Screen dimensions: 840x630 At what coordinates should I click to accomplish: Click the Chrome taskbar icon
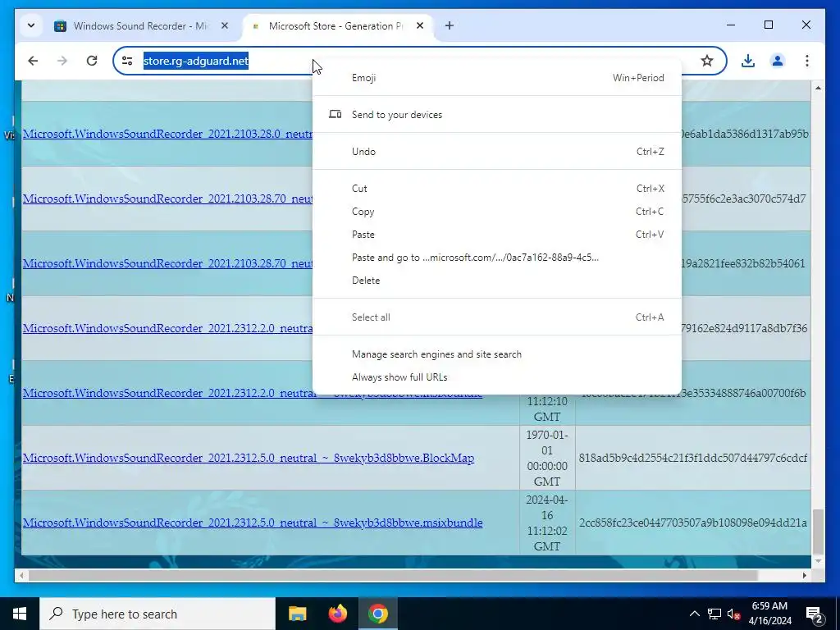(377, 614)
